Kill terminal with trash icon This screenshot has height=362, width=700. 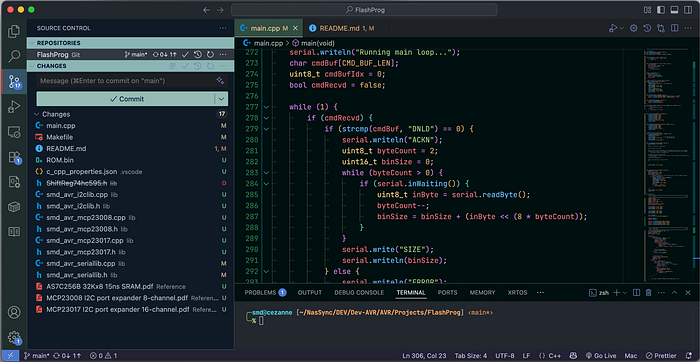point(649,293)
